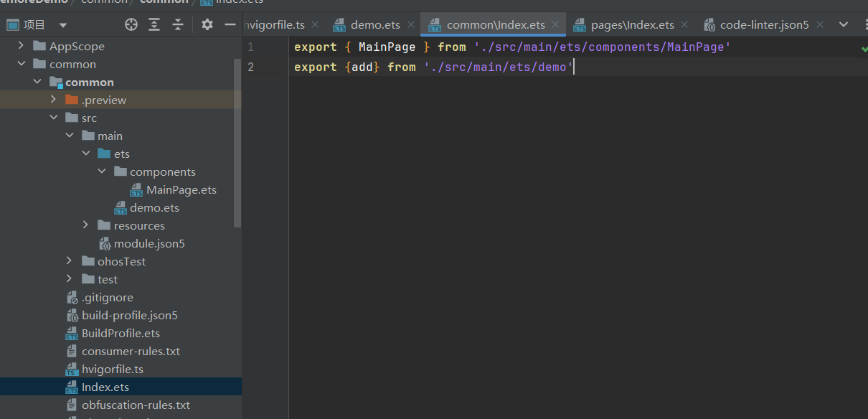Click line number 1 in the gutter
This screenshot has height=419, width=868.
click(x=250, y=47)
